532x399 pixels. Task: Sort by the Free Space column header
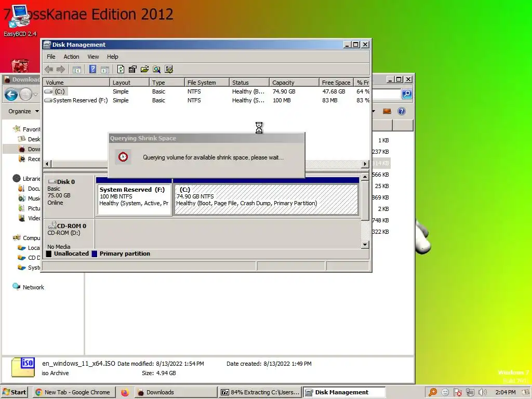336,83
